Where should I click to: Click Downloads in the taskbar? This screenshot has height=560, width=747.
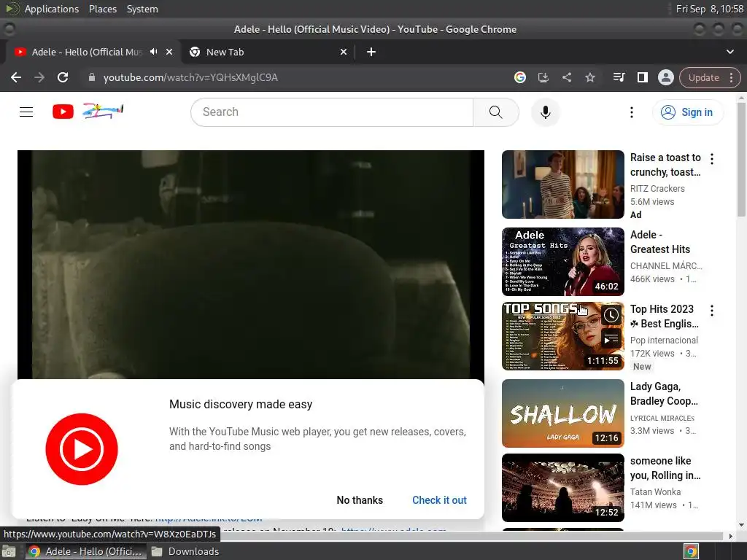tap(185, 551)
